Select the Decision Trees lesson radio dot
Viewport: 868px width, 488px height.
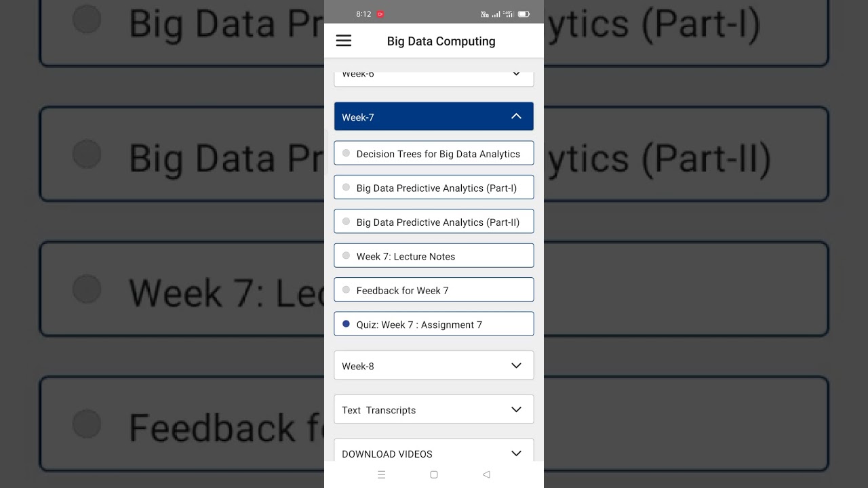click(x=346, y=153)
